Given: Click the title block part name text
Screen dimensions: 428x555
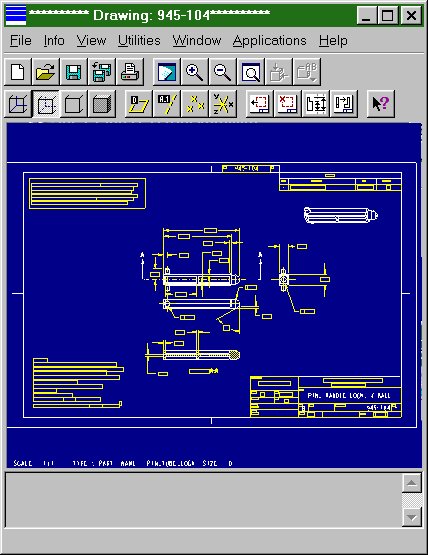Looking at the screenshot, I should pyautogui.click(x=349, y=395).
